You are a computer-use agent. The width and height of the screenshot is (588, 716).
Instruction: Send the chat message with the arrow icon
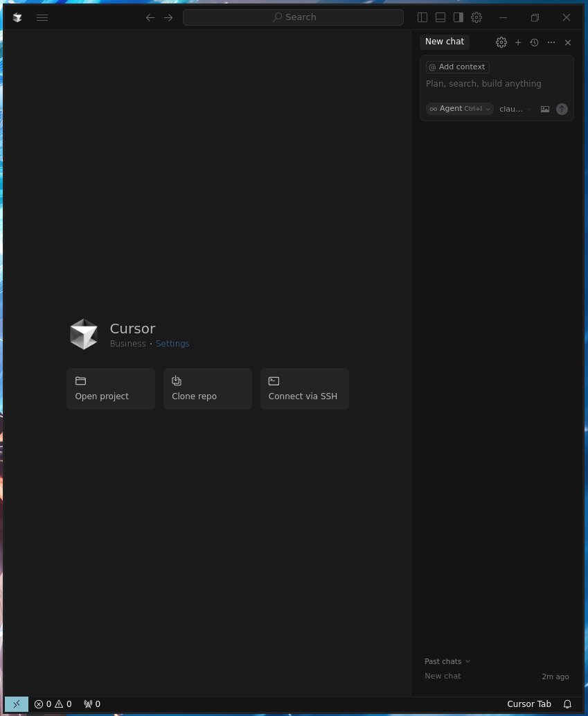coord(562,109)
